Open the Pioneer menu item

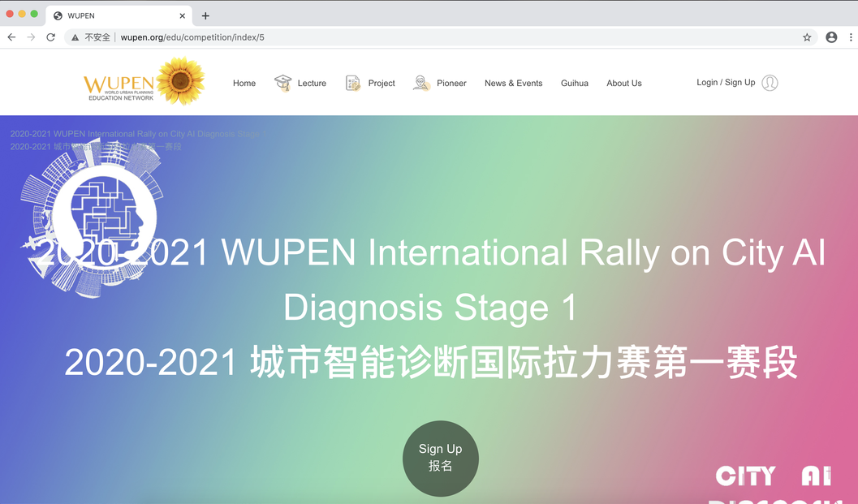click(451, 83)
